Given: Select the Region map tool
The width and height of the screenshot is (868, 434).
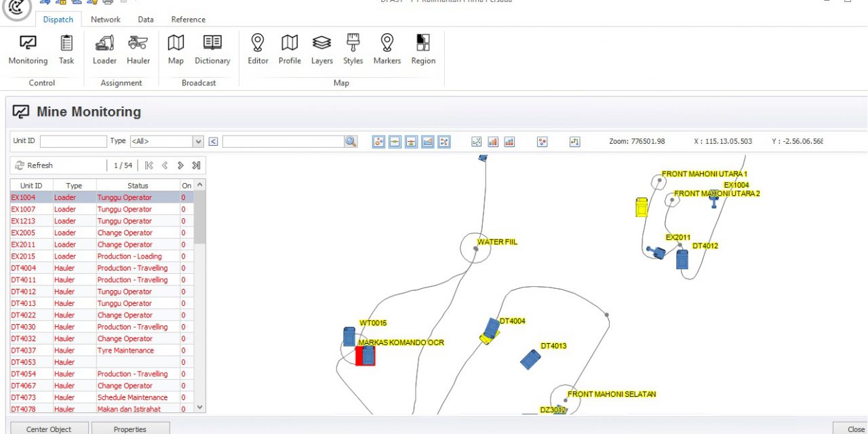Looking at the screenshot, I should click(423, 50).
